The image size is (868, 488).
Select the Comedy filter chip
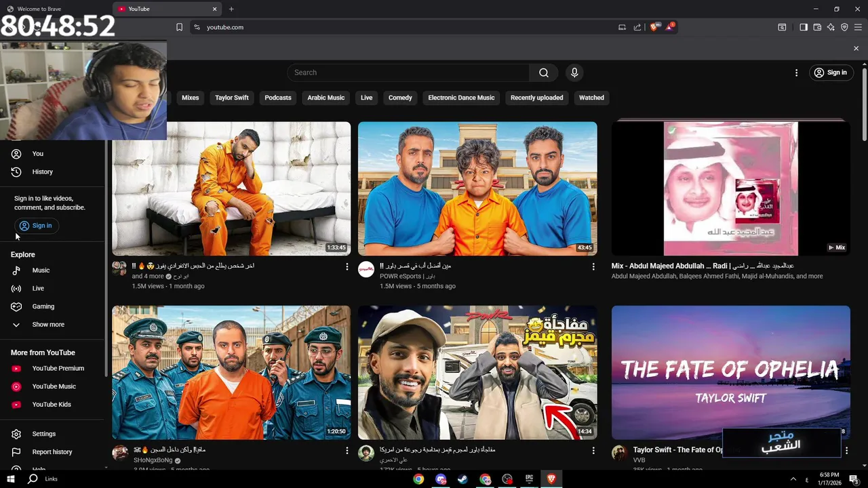(400, 98)
